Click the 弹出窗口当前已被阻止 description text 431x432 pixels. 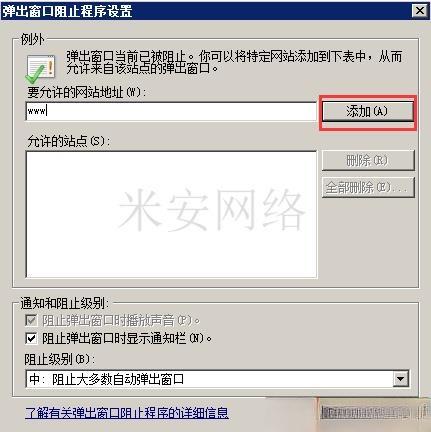coord(234,62)
